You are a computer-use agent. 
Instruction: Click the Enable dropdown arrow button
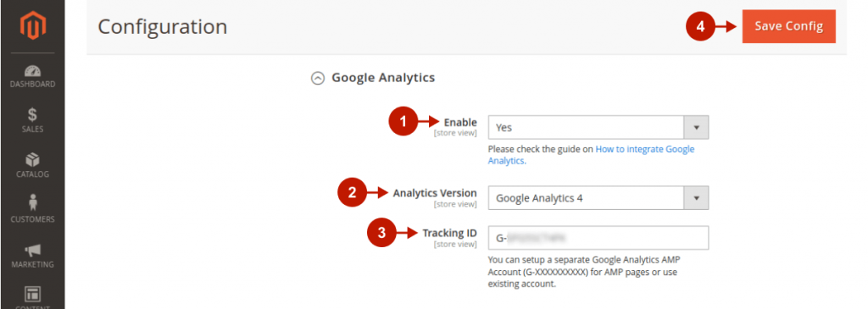point(697,127)
